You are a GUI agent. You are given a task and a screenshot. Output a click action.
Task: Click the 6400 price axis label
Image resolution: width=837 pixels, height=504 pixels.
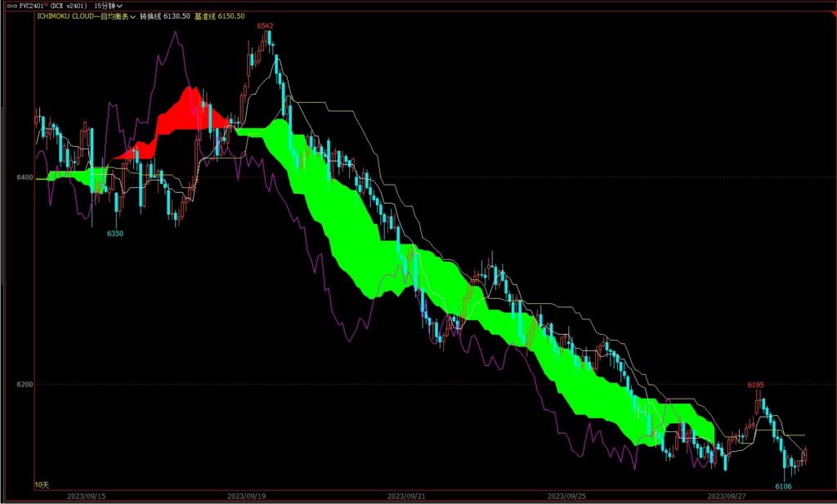tap(25, 177)
